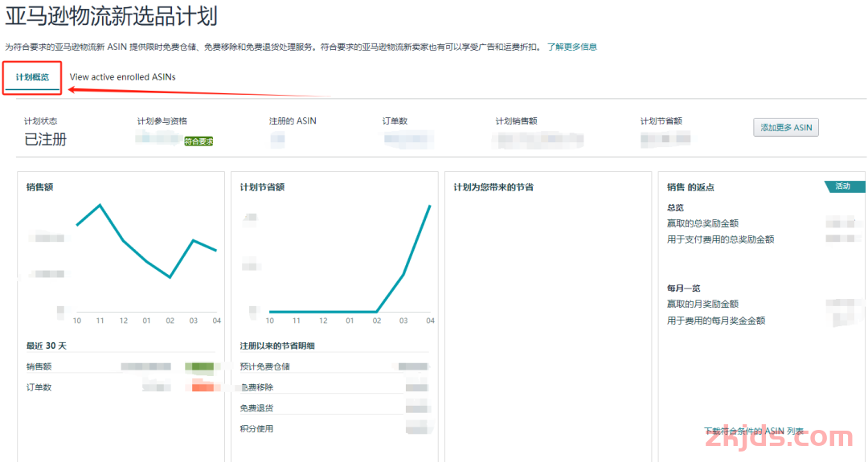Click the green 符合要求 badge
868x462 pixels.
pyautogui.click(x=199, y=141)
